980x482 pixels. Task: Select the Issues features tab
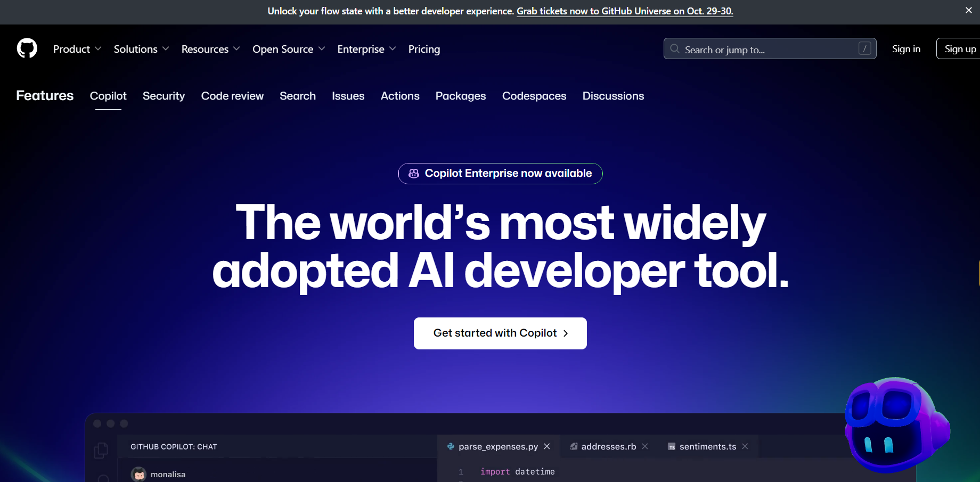[x=348, y=96]
